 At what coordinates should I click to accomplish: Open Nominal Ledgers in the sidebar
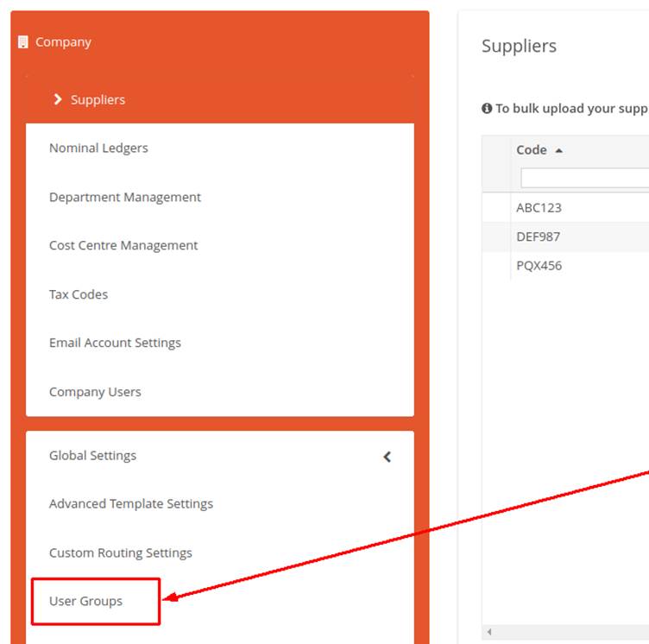[x=98, y=148]
